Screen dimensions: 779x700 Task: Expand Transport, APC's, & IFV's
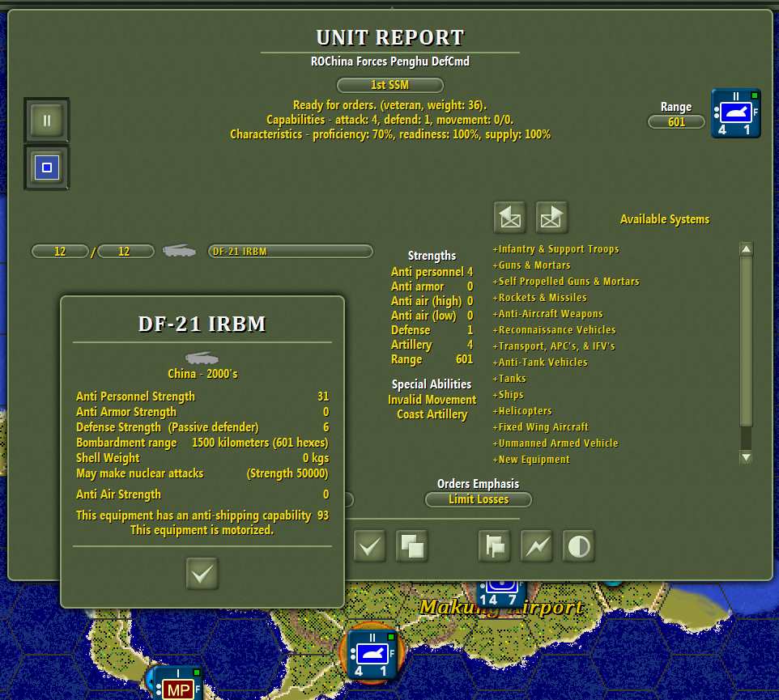point(554,346)
